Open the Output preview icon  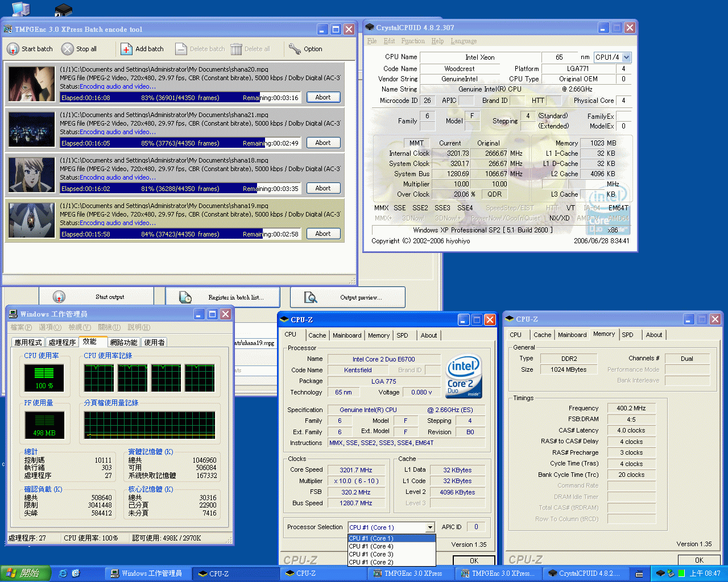[311, 297]
